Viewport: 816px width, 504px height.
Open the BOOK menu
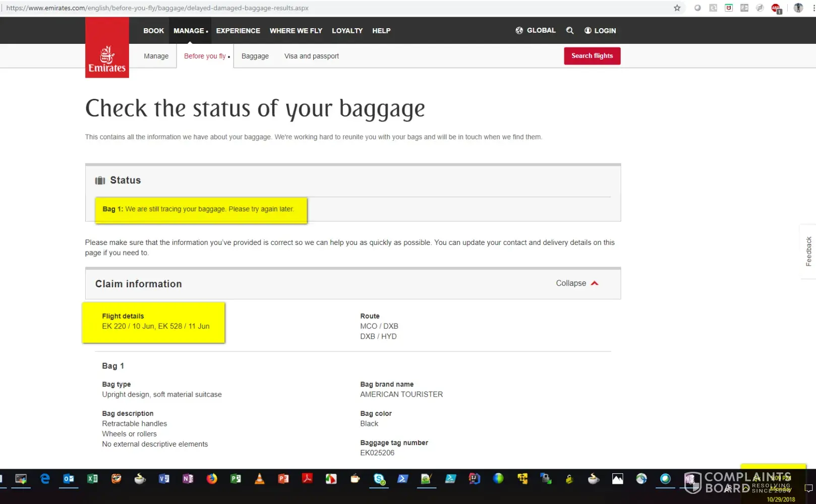pyautogui.click(x=154, y=31)
